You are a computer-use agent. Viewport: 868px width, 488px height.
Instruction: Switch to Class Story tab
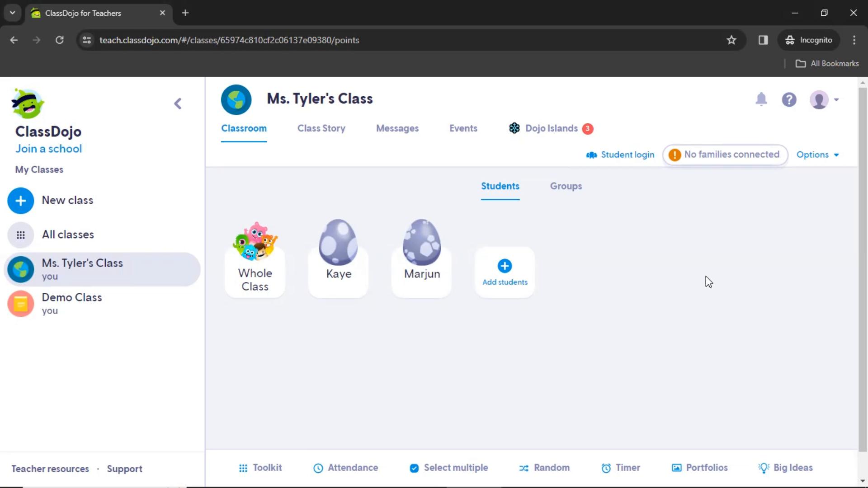tap(321, 128)
